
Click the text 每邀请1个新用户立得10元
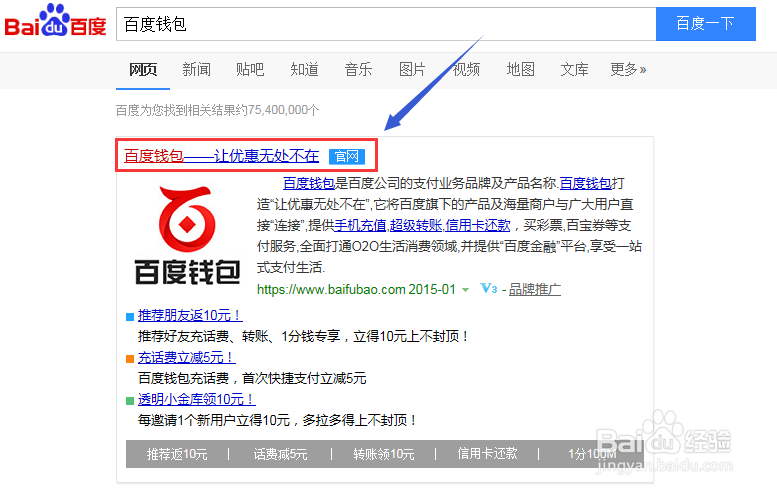[214, 421]
